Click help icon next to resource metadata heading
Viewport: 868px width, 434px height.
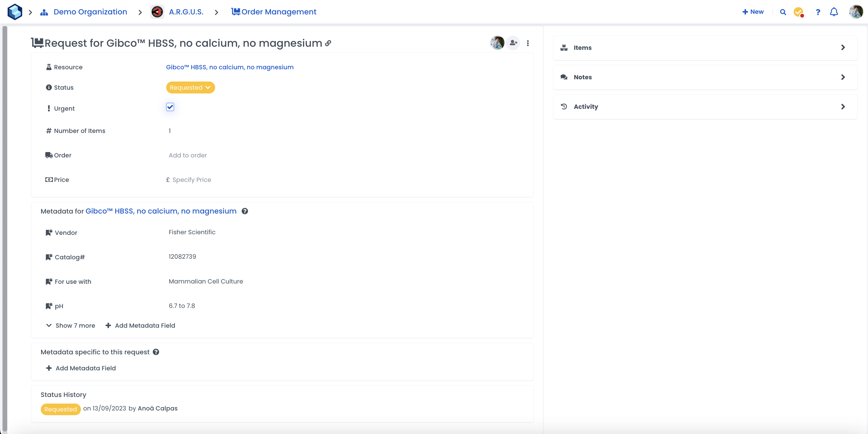[245, 211]
